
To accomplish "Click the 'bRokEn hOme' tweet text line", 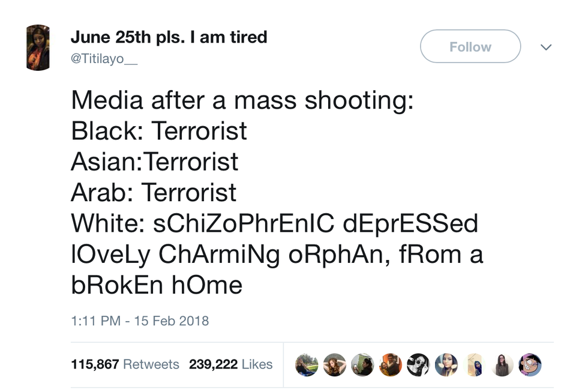I will point(157,283).
